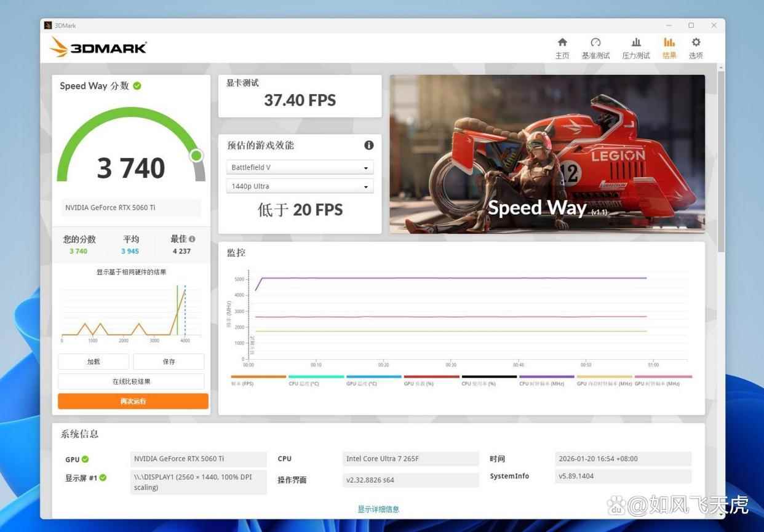Toggle the yellow GPU memory clock legend swatch
The height and width of the screenshot is (532, 764).
point(605,376)
